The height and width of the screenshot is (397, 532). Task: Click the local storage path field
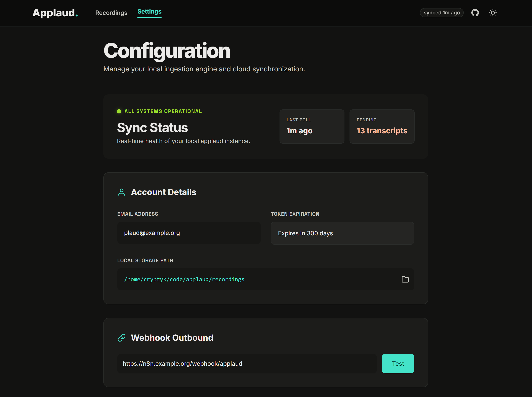266,279
